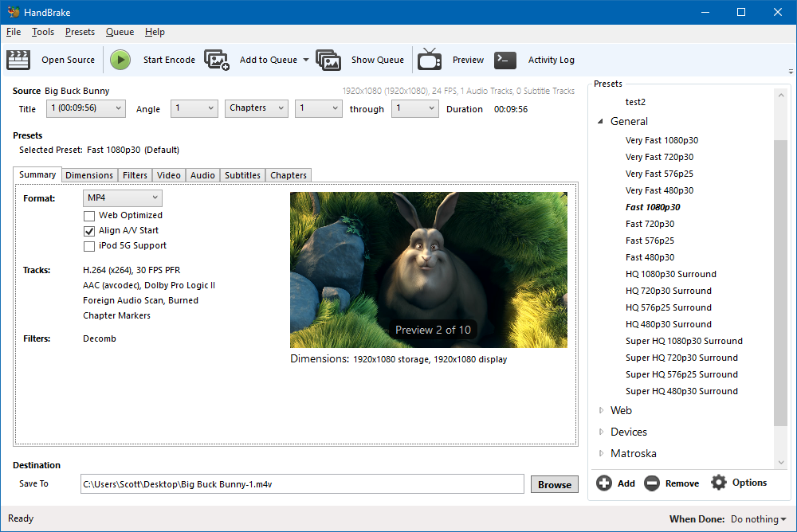
Task: Select the Very Fast 576p25 preset
Action: [x=659, y=174]
